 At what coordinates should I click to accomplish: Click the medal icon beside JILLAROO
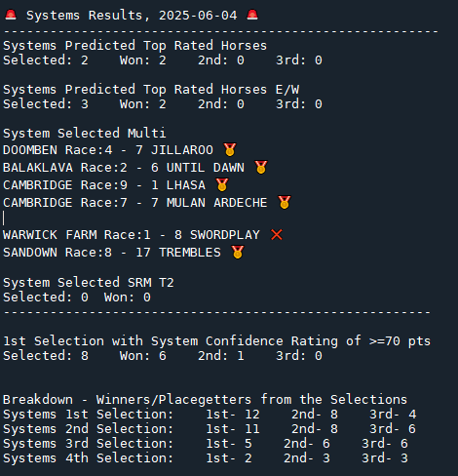click(230, 150)
